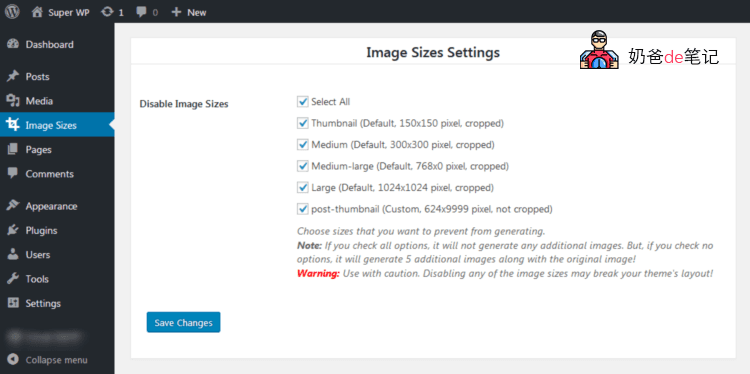
Task: Click the Posts pushpin icon
Action: 13,77
